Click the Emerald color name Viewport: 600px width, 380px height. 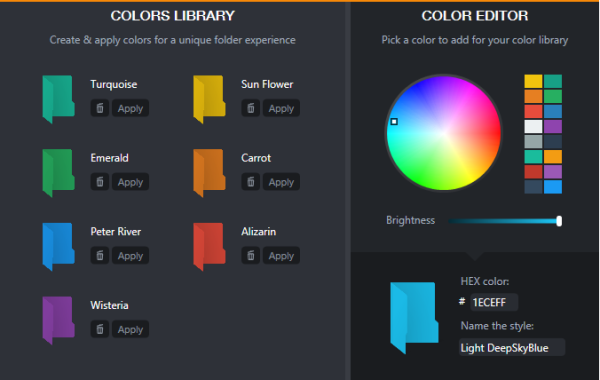click(109, 158)
